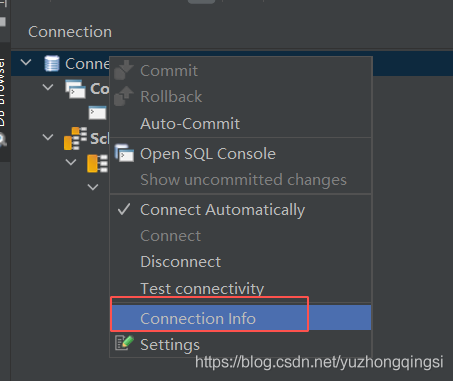
Task: Click the Settings pencil icon
Action: click(x=124, y=343)
